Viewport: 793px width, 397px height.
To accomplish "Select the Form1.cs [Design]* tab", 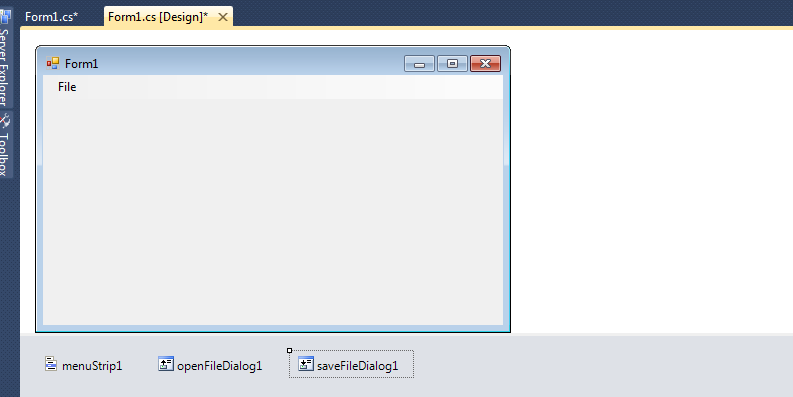I will tap(158, 17).
